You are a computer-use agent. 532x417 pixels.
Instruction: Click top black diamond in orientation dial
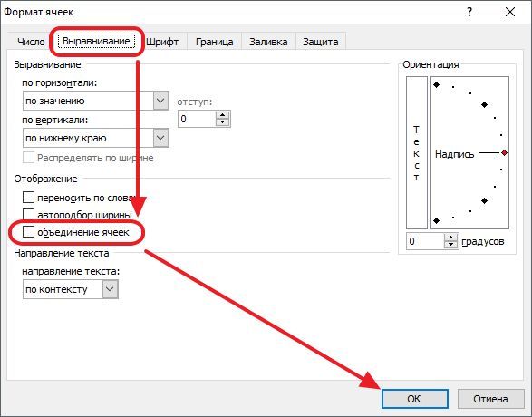437,85
